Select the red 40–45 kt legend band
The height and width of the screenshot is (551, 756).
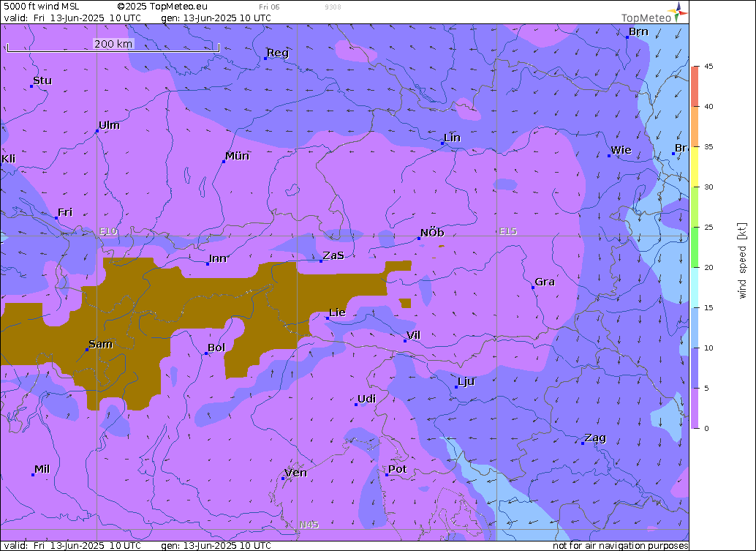[695, 86]
